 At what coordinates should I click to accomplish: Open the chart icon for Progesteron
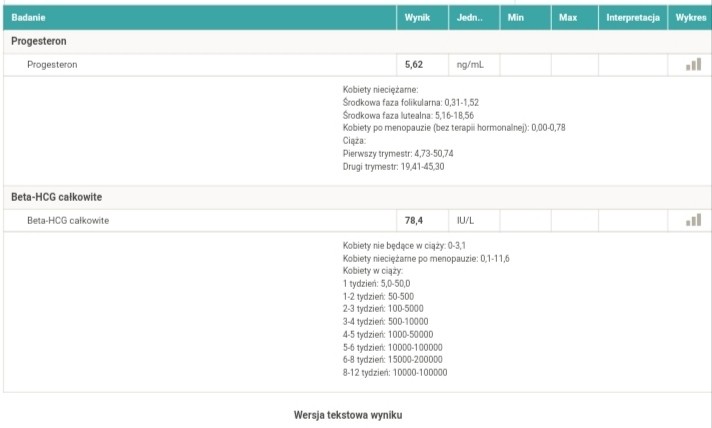click(693, 65)
